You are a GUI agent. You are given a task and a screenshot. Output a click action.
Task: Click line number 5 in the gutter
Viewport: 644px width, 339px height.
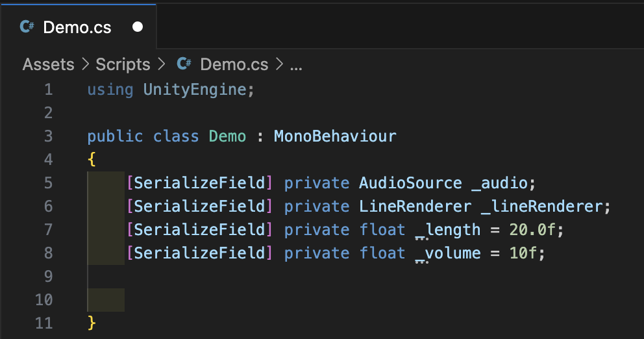click(x=49, y=183)
